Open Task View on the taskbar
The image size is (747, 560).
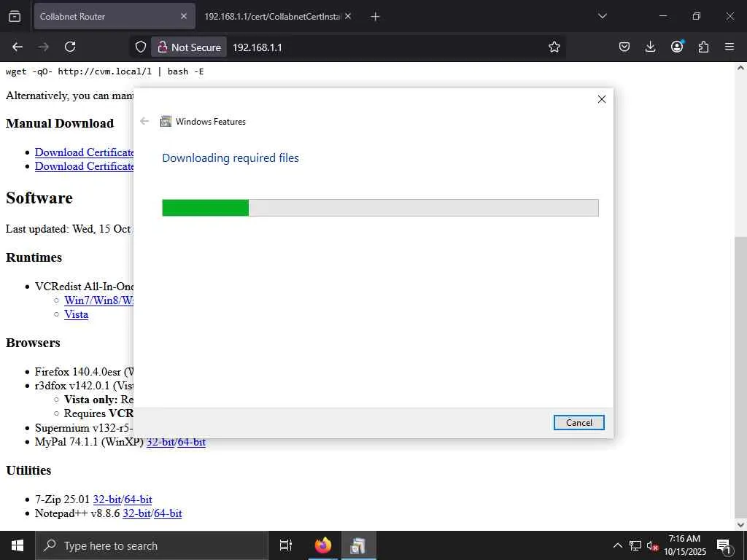pyautogui.click(x=286, y=545)
